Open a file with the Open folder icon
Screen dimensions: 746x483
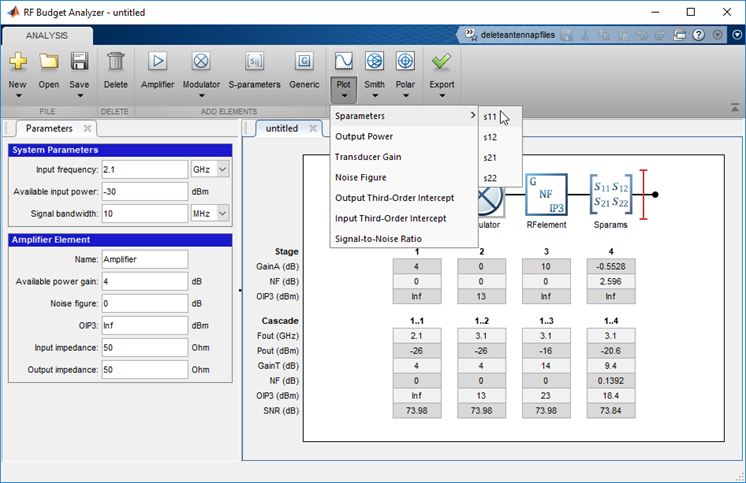pyautogui.click(x=49, y=62)
